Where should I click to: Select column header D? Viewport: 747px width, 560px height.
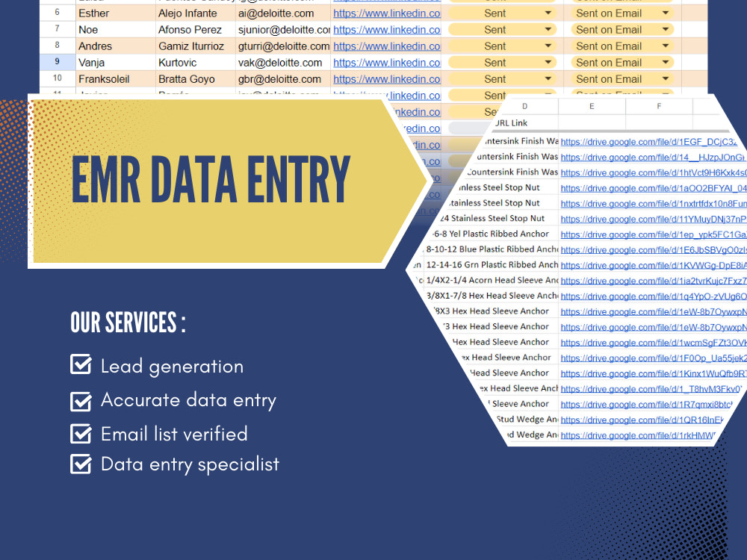[x=524, y=107]
